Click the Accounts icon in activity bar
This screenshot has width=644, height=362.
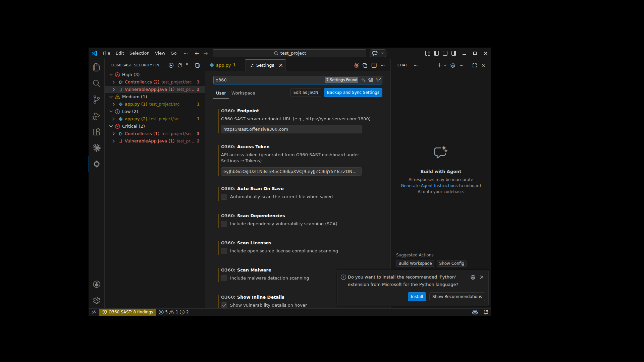pyautogui.click(x=96, y=284)
